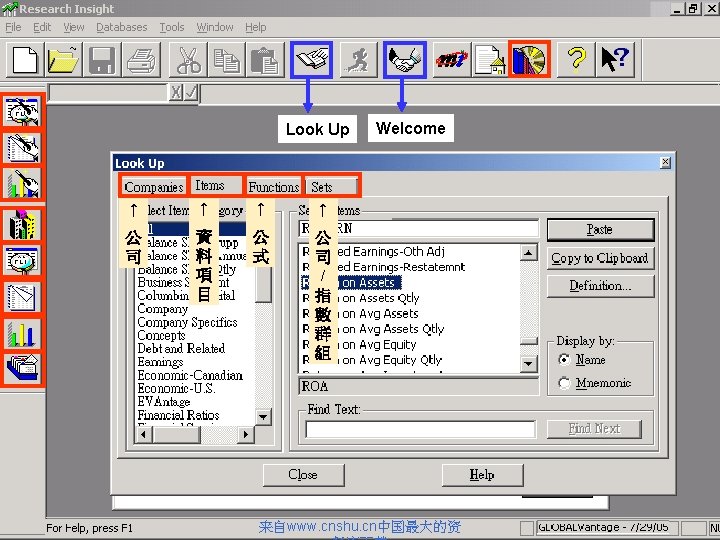
Task: Open the Databases menu
Action: tap(122, 27)
